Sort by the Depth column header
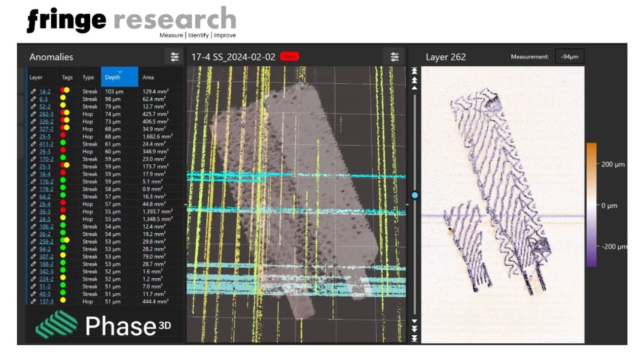The width and height of the screenshot is (644, 355). 119,78
